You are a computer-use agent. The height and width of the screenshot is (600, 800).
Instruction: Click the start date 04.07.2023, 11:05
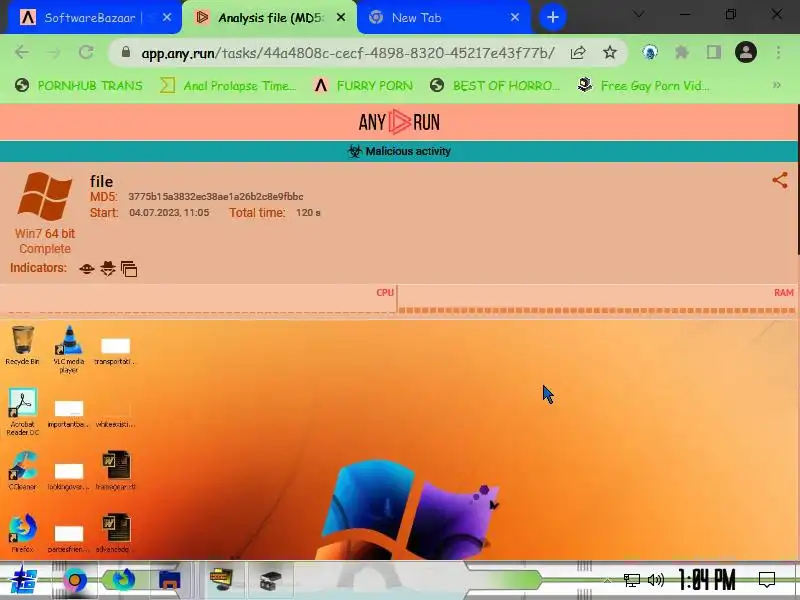click(169, 213)
